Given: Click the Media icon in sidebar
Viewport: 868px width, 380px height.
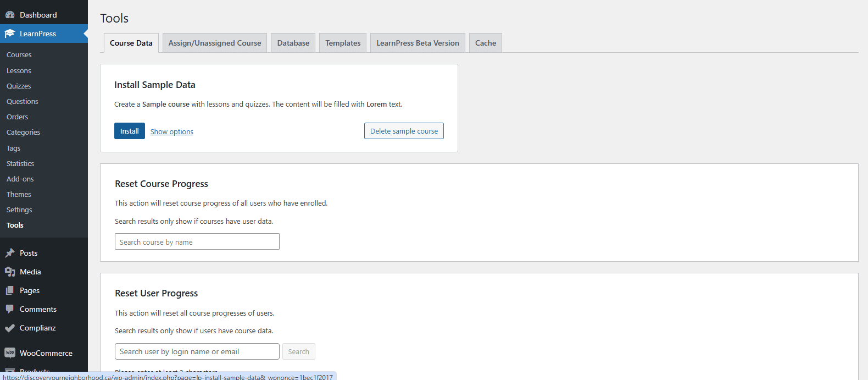Looking at the screenshot, I should (x=10, y=272).
